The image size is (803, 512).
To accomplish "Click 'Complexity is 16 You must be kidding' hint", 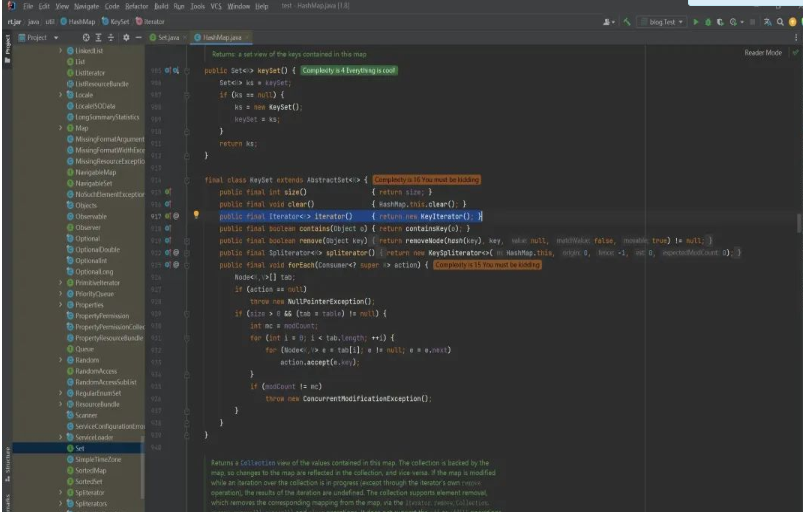I will coord(427,180).
